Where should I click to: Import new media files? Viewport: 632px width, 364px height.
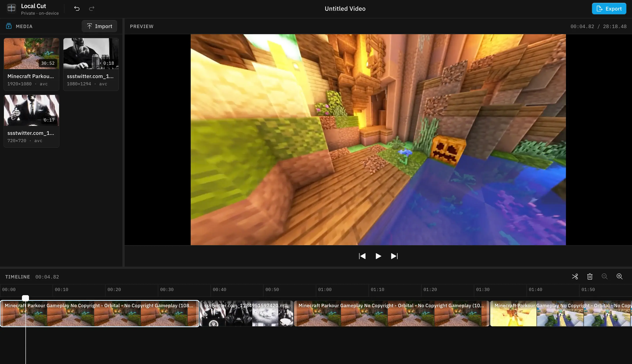pos(99,26)
